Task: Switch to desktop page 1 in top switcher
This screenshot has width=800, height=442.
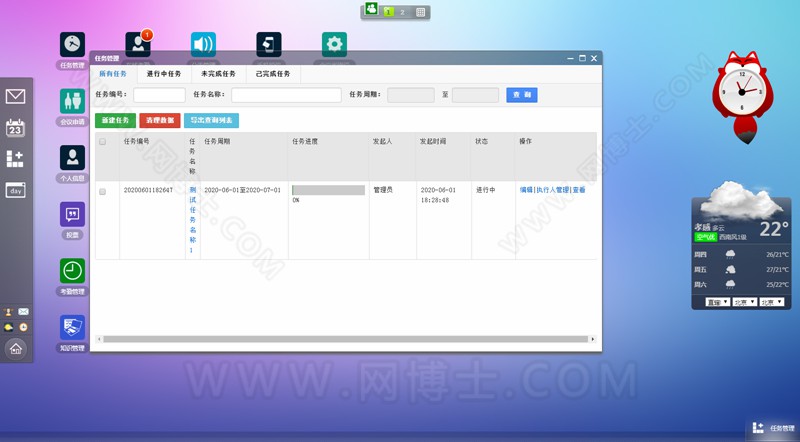Action: (389, 12)
